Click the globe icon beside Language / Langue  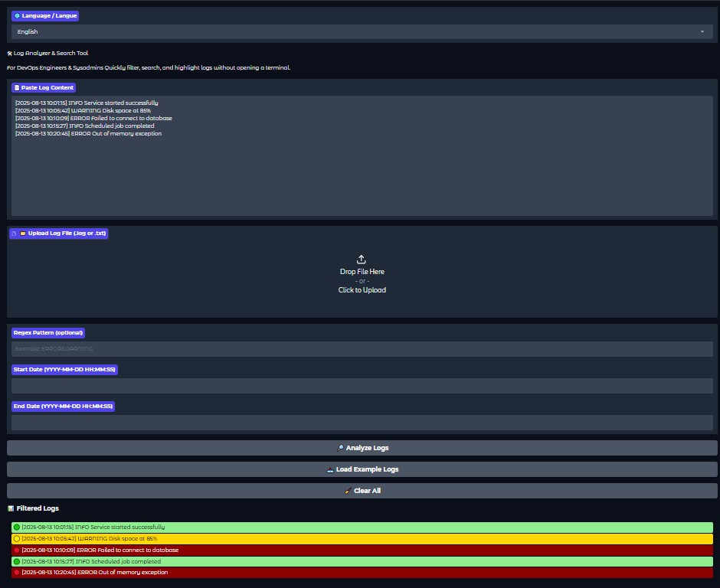coord(18,16)
